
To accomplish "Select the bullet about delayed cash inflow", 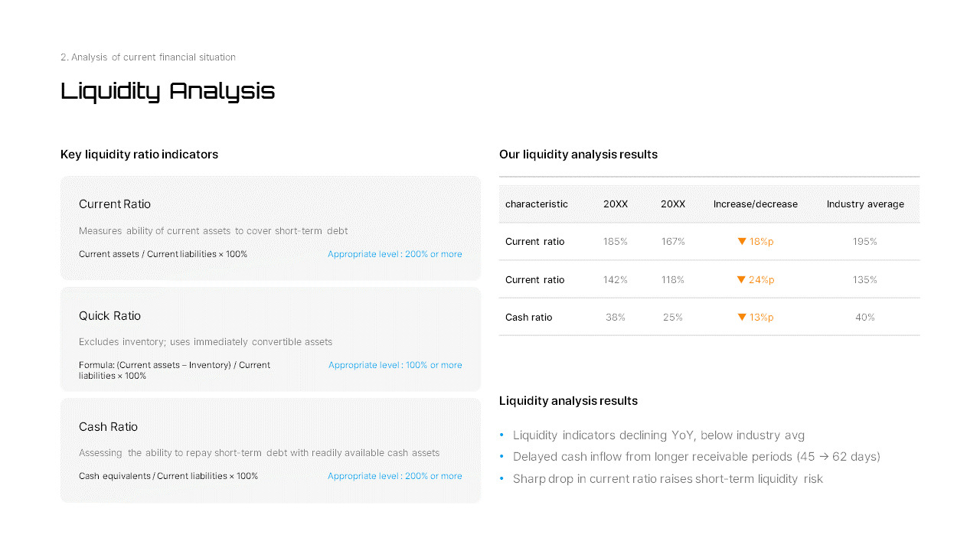I will tap(697, 457).
